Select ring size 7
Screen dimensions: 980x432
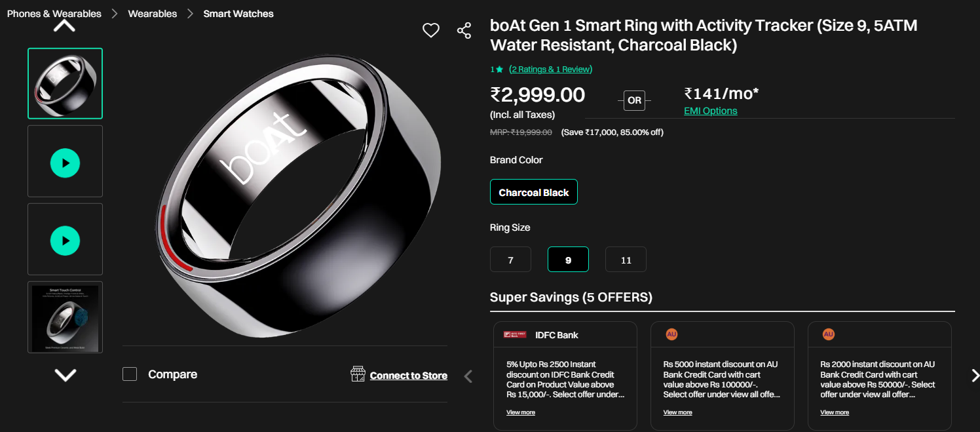510,260
